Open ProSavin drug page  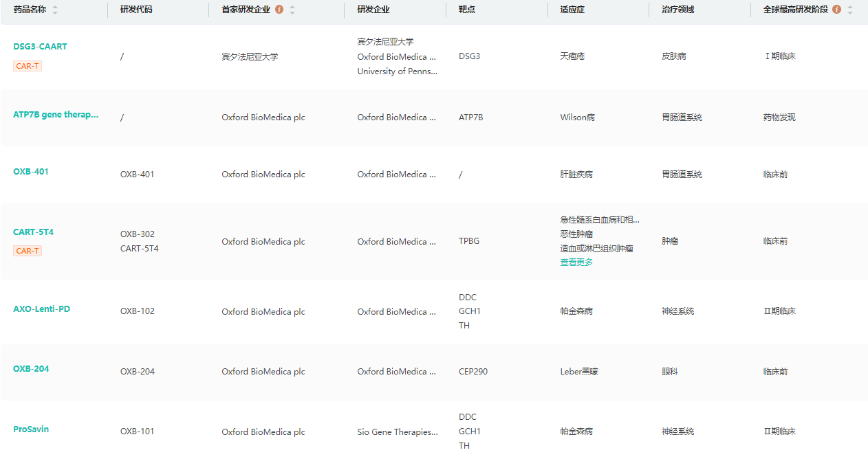pyautogui.click(x=31, y=429)
